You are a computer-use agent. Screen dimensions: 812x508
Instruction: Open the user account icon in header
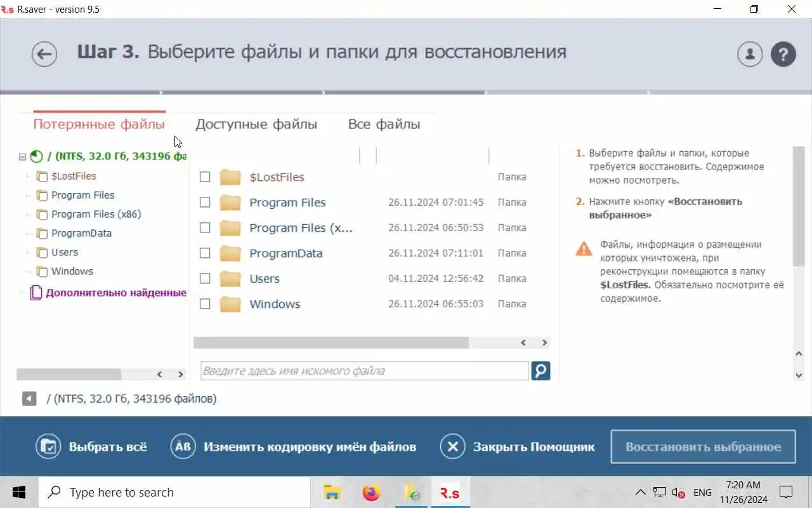[x=750, y=54]
